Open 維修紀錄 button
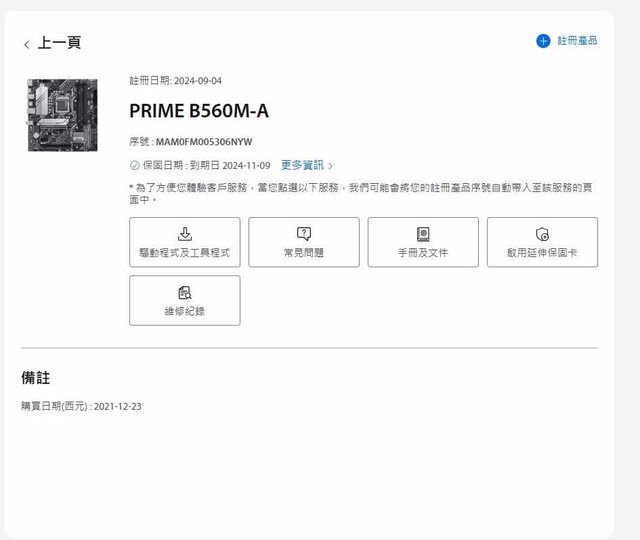The width and height of the screenshot is (640, 540). coord(185,300)
